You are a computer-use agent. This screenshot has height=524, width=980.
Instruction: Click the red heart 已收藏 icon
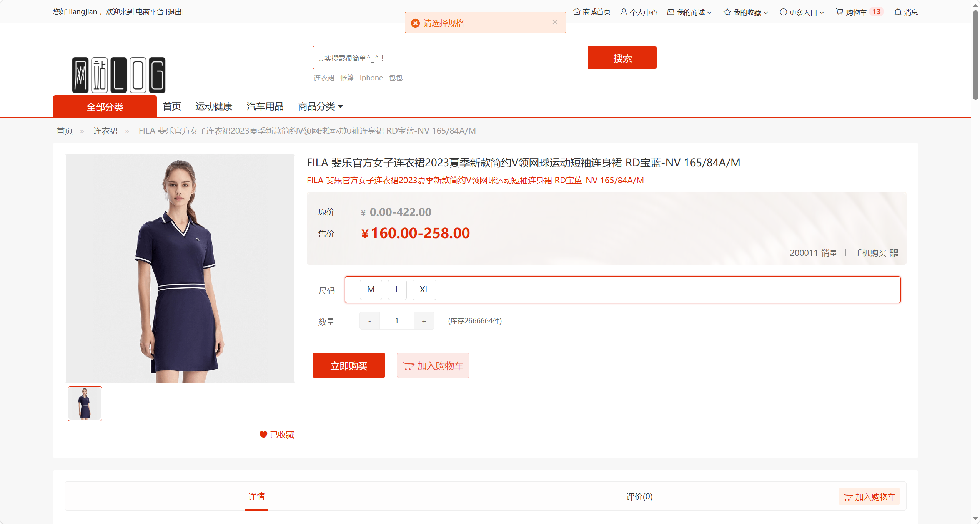(x=263, y=434)
